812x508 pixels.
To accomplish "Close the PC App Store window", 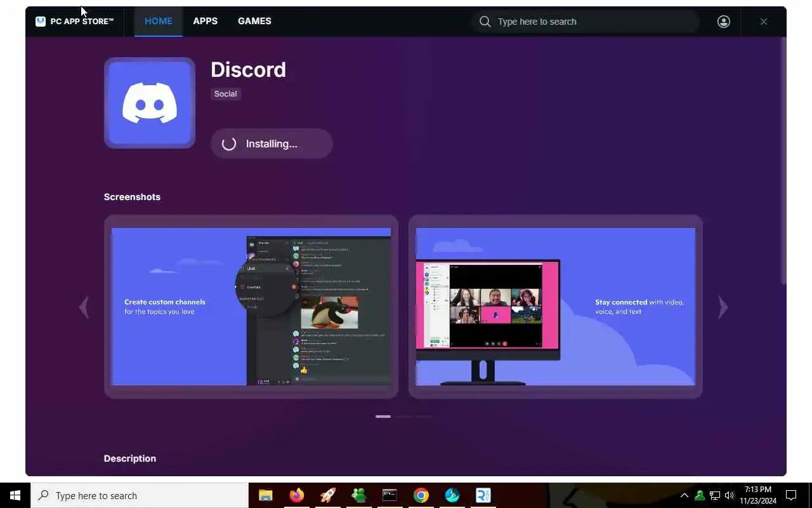I will (x=764, y=22).
